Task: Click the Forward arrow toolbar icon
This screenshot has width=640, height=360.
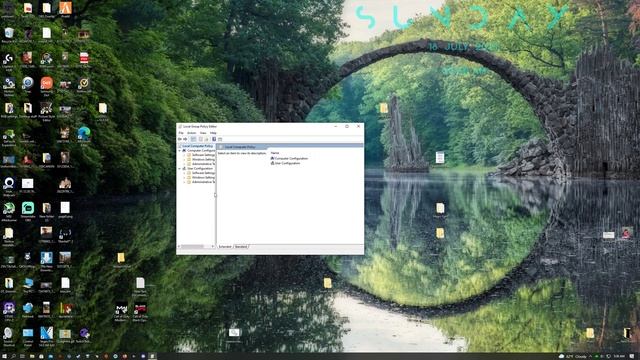Action: point(185,139)
